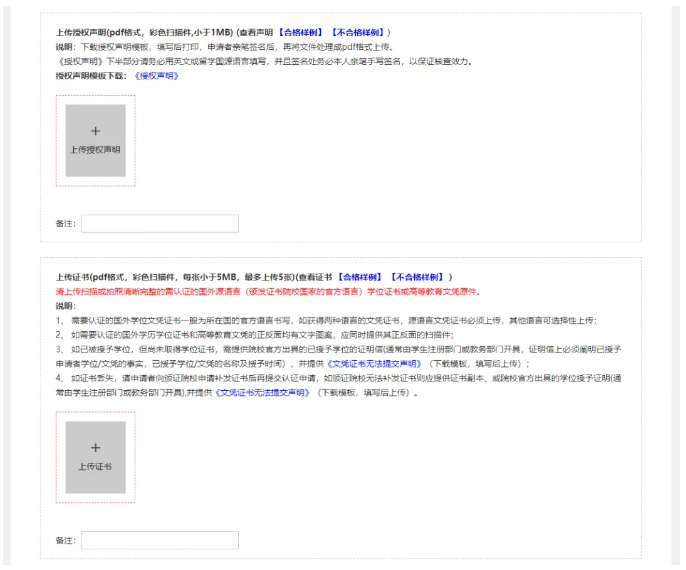
Task: Focus the 备注 field under authorization statement
Action: (x=160, y=224)
